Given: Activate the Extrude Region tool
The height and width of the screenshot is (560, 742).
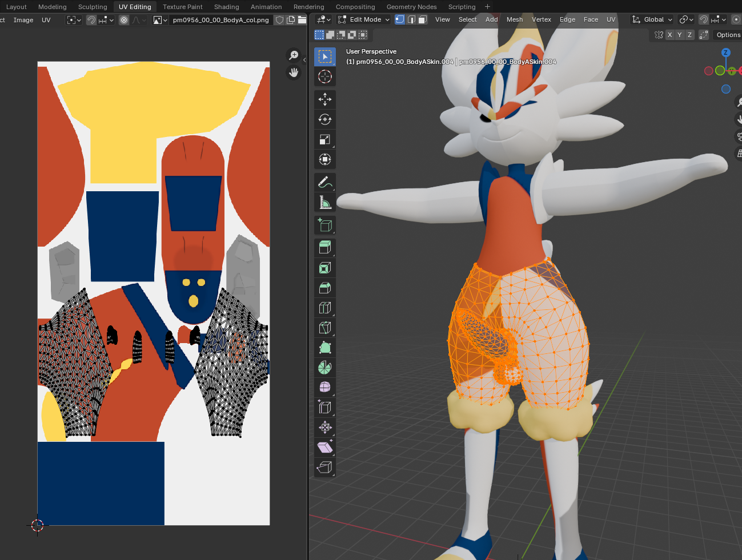Looking at the screenshot, I should click(x=325, y=248).
